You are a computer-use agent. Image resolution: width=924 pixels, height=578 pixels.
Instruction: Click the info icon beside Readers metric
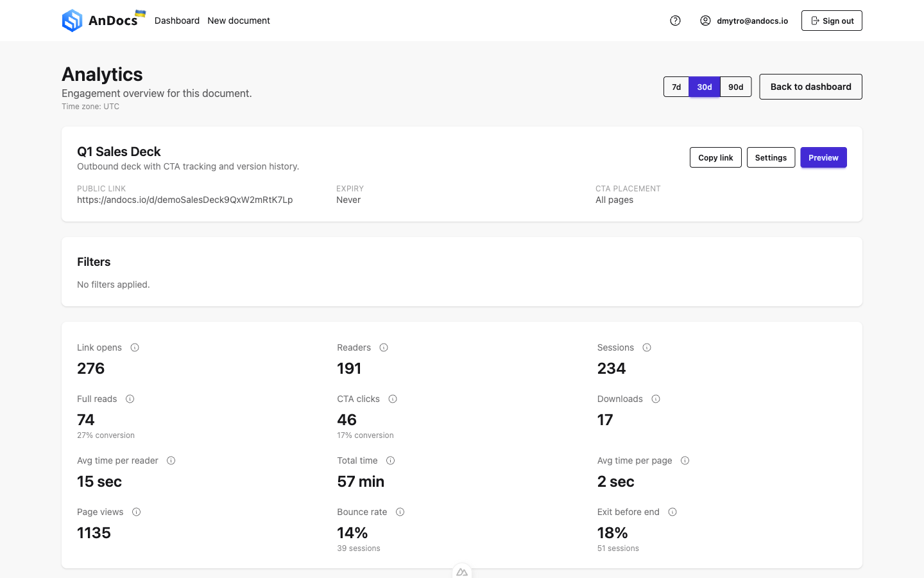(x=383, y=347)
